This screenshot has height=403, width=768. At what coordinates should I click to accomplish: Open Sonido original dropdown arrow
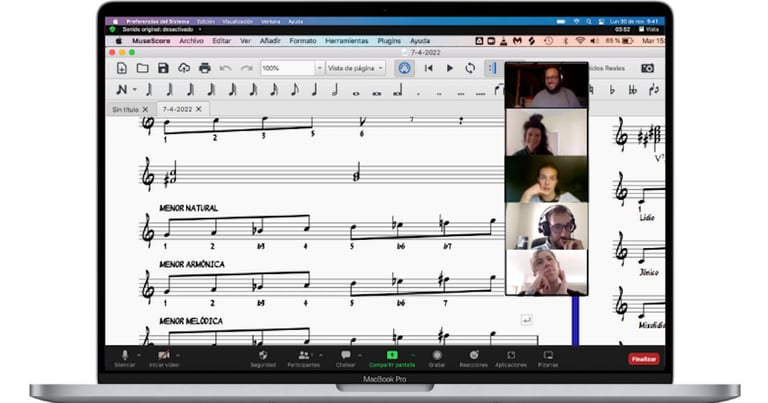(x=199, y=30)
